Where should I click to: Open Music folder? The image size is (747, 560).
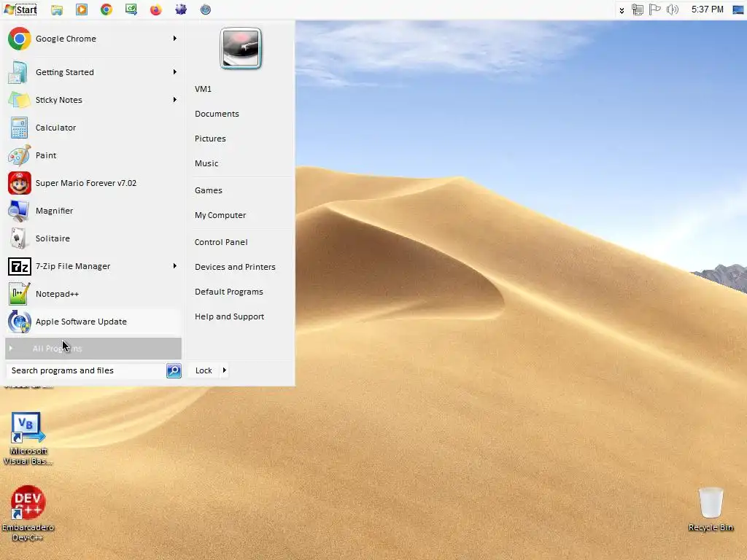tap(206, 163)
